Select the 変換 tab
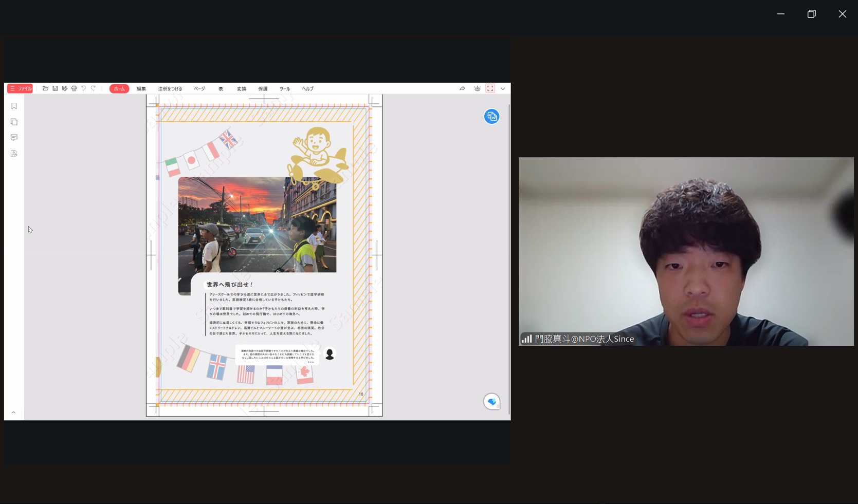 click(242, 89)
